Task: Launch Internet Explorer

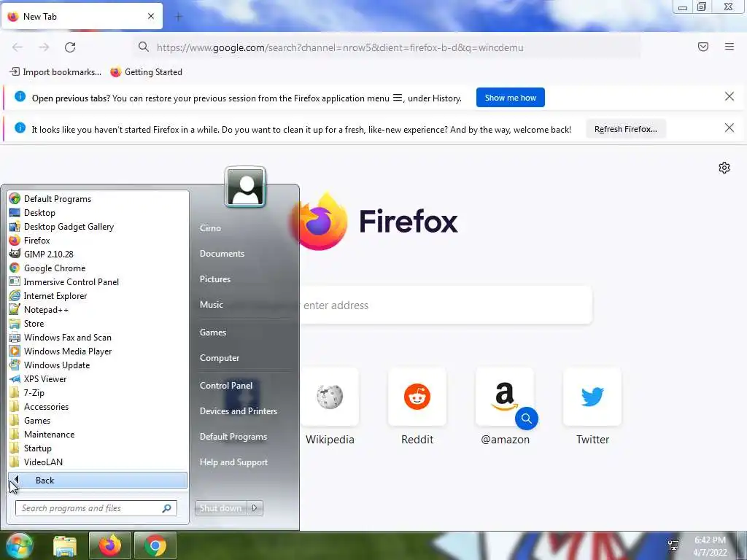Action: 98,295
